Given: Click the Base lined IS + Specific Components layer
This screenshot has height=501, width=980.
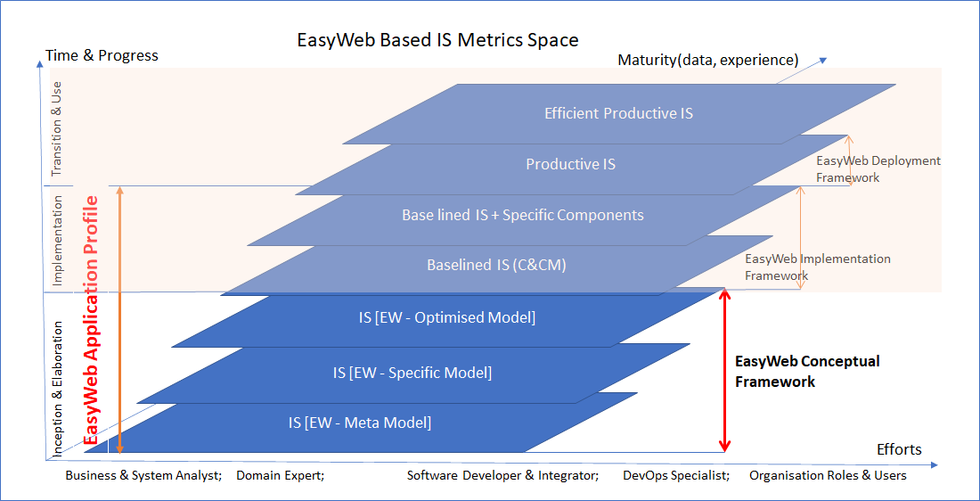Looking at the screenshot, I should click(x=522, y=215).
